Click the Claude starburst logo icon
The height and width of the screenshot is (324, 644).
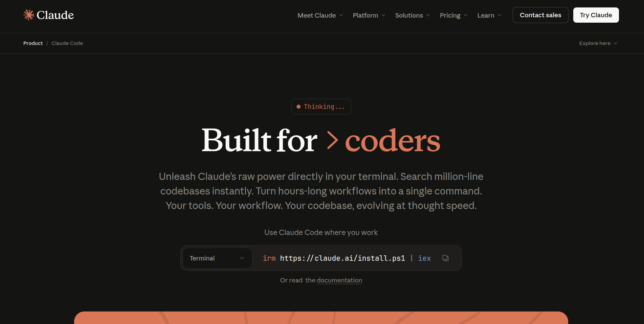pos(29,15)
